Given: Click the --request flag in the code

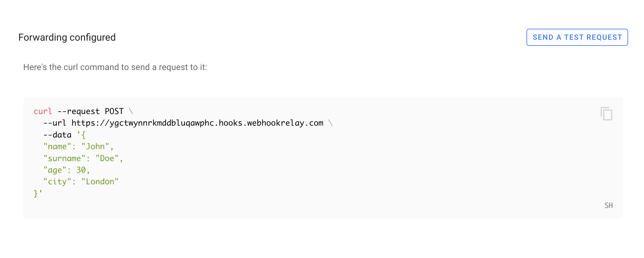Looking at the screenshot, I should [x=78, y=111].
